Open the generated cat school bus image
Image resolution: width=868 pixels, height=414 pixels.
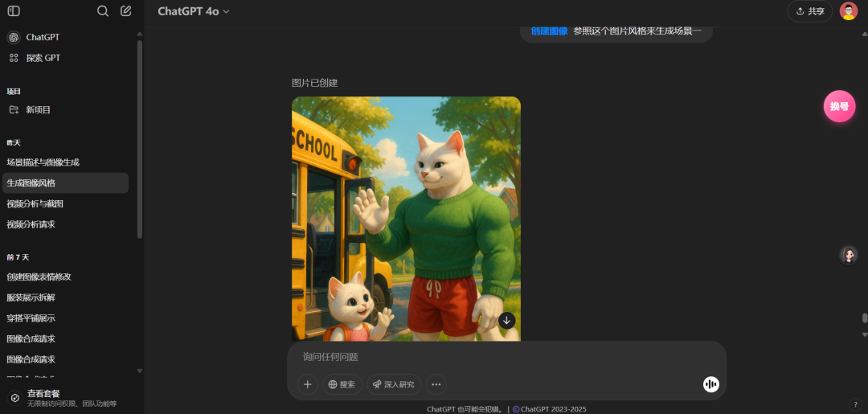tap(407, 219)
